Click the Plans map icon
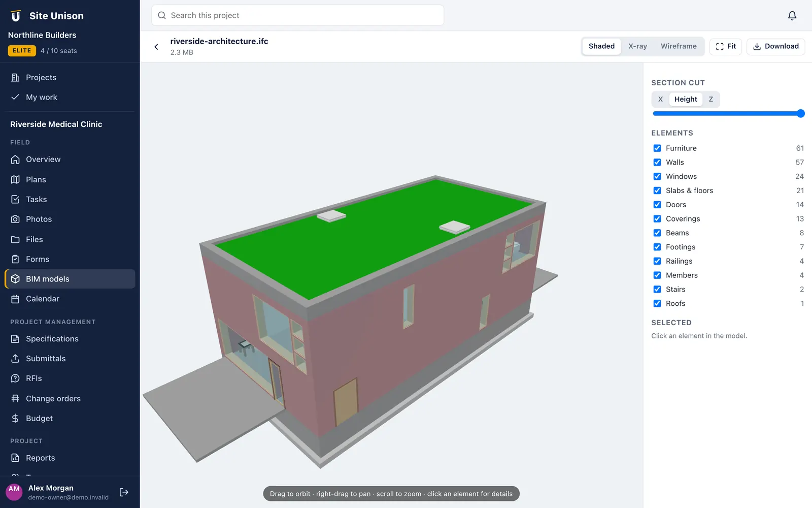The width and height of the screenshot is (812, 508). 15,179
